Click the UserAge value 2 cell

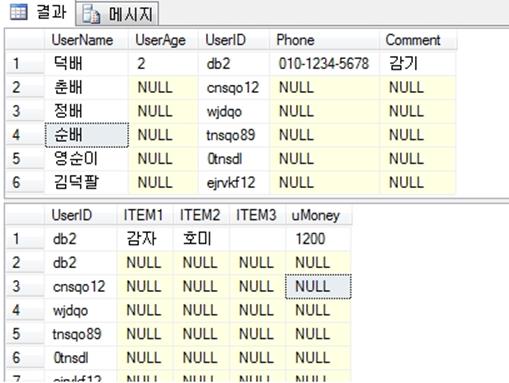point(163,63)
